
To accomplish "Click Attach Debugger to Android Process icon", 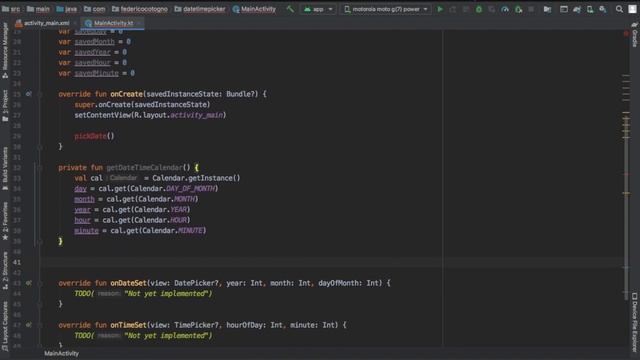I will click(518, 9).
